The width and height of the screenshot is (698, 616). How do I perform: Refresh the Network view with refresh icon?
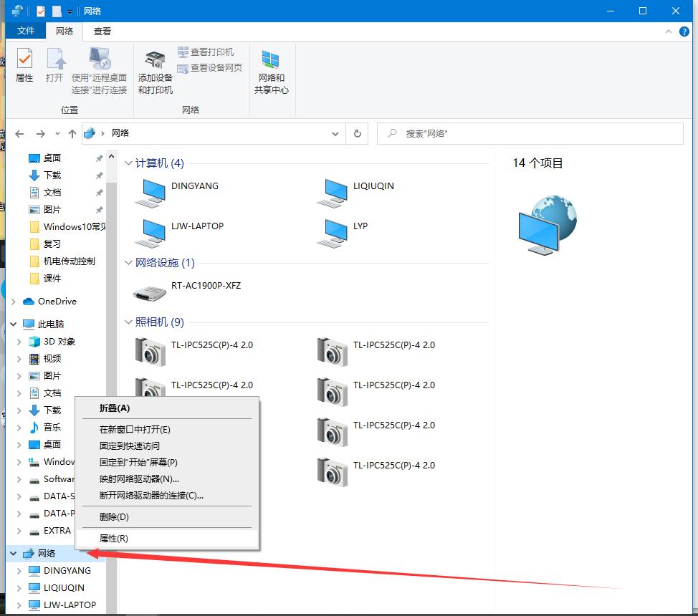pyautogui.click(x=357, y=133)
